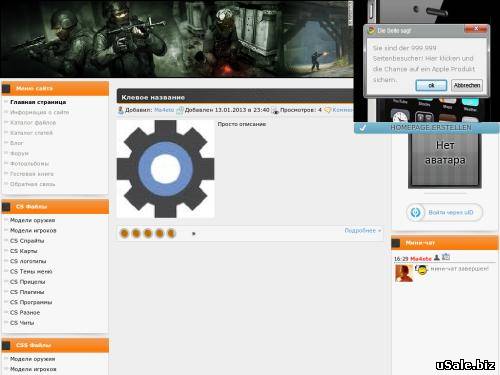Viewport: 500px width, 375px height.
Task: Click the Abbrechen button
Action: (x=467, y=85)
